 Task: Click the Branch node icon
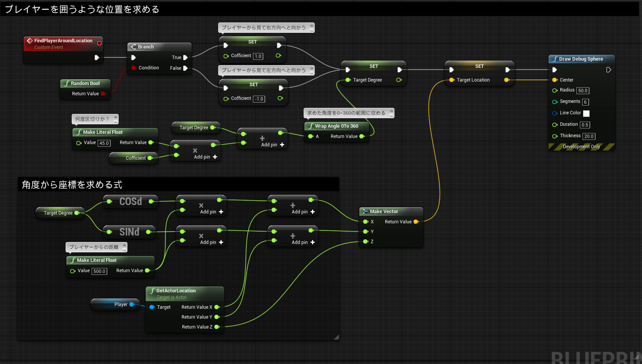pyautogui.click(x=134, y=47)
